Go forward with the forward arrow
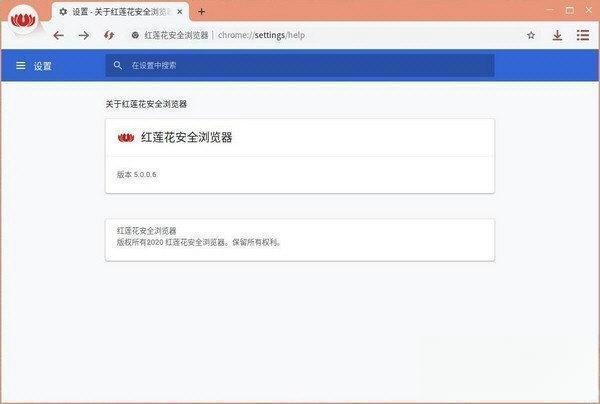 (84, 36)
